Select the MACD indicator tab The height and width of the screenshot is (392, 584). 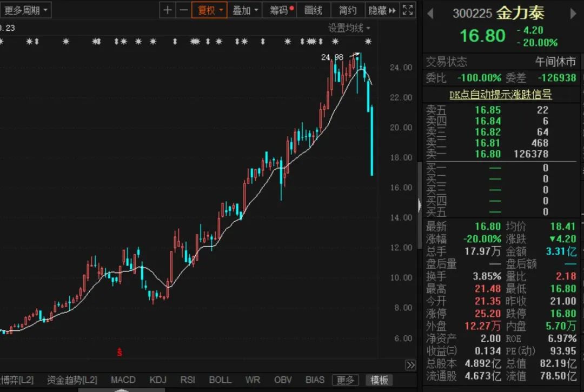click(123, 380)
